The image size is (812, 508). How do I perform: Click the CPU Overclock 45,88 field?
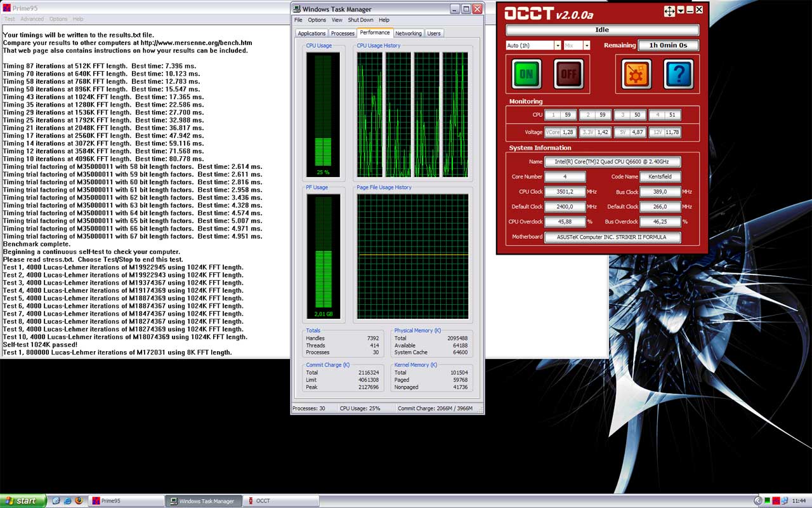565,222
